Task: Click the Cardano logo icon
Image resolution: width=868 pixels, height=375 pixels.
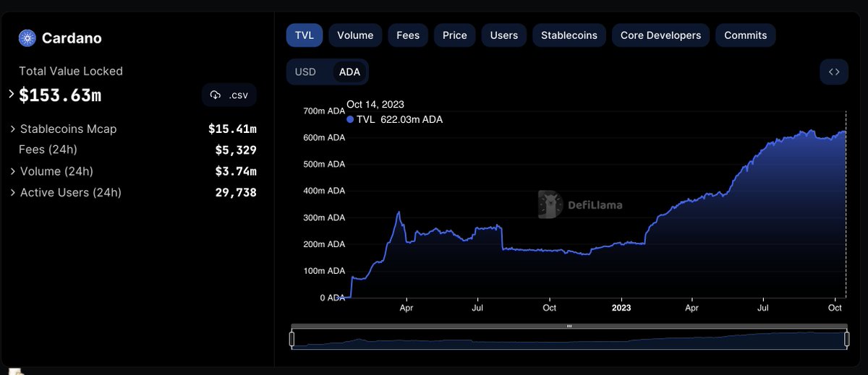Action: click(x=27, y=38)
